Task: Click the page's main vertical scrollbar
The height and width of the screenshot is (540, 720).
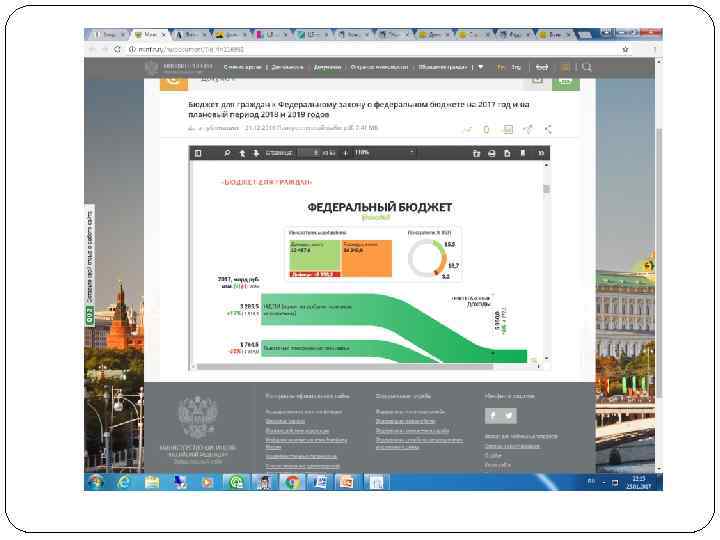Action: tap(659, 262)
